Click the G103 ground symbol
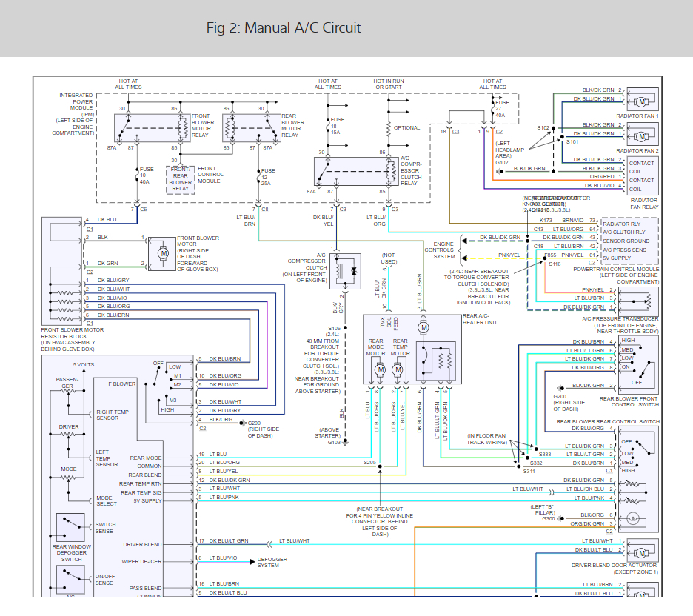This screenshot has width=693, height=616. (x=345, y=442)
